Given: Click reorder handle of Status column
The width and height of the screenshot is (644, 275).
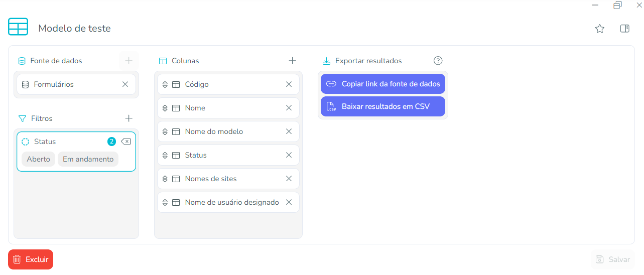Looking at the screenshot, I should pyautogui.click(x=165, y=155).
